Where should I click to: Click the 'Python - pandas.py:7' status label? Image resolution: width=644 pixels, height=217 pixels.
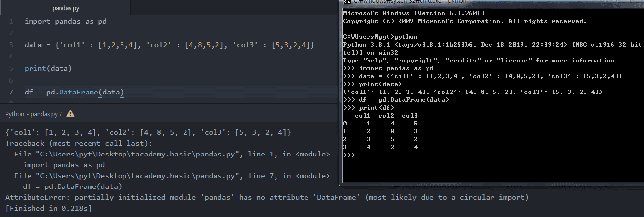tap(33, 114)
